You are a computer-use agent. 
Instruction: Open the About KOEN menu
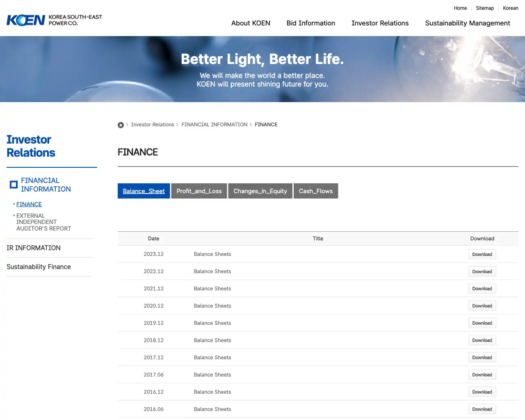tap(251, 23)
